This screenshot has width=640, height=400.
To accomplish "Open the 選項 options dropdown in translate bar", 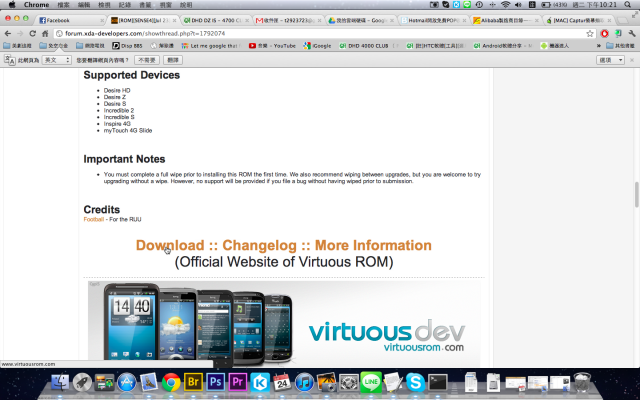I will click(x=611, y=60).
